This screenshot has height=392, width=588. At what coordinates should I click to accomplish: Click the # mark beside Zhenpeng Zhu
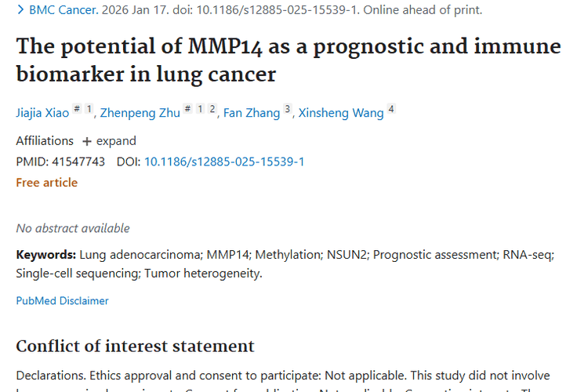tap(187, 109)
